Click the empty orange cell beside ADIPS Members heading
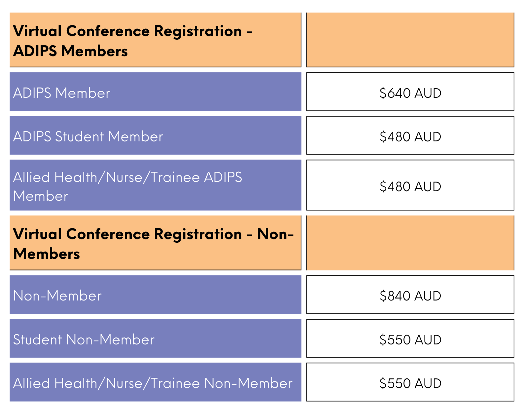This screenshot has height=420, width=524. coord(410,40)
